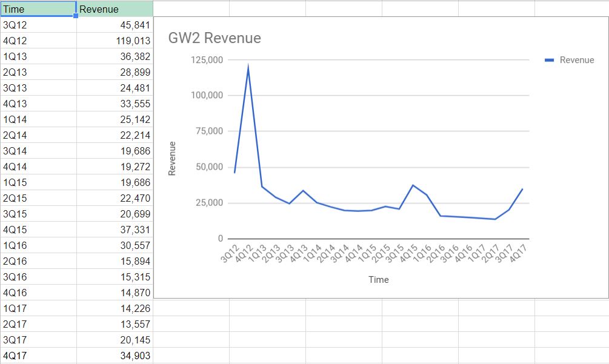This screenshot has height=364, width=609.
Task: Click the 125,000 axis label
Action: [208, 60]
